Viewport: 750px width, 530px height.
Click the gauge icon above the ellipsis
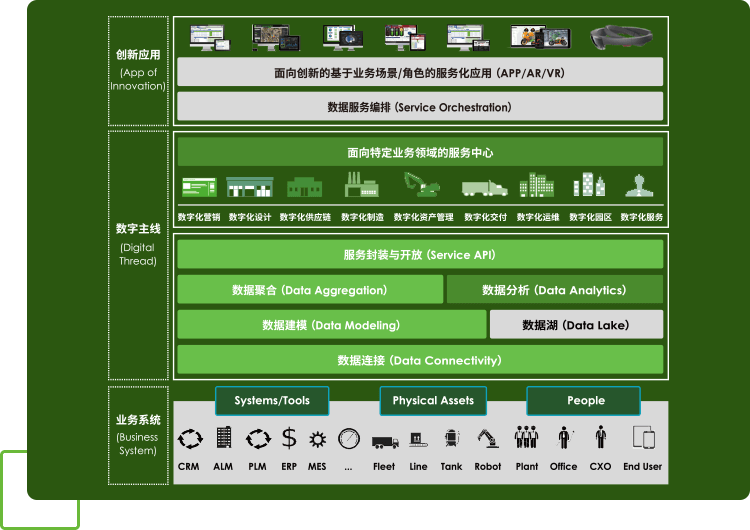click(x=349, y=439)
